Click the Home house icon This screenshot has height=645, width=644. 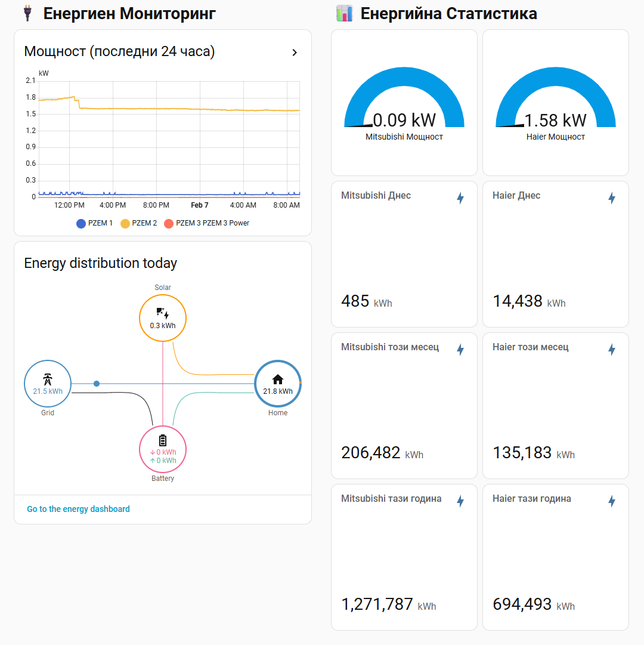tap(278, 379)
